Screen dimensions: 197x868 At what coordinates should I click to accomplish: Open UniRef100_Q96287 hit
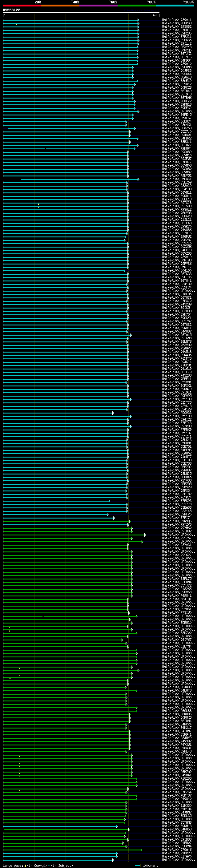point(177,240)
